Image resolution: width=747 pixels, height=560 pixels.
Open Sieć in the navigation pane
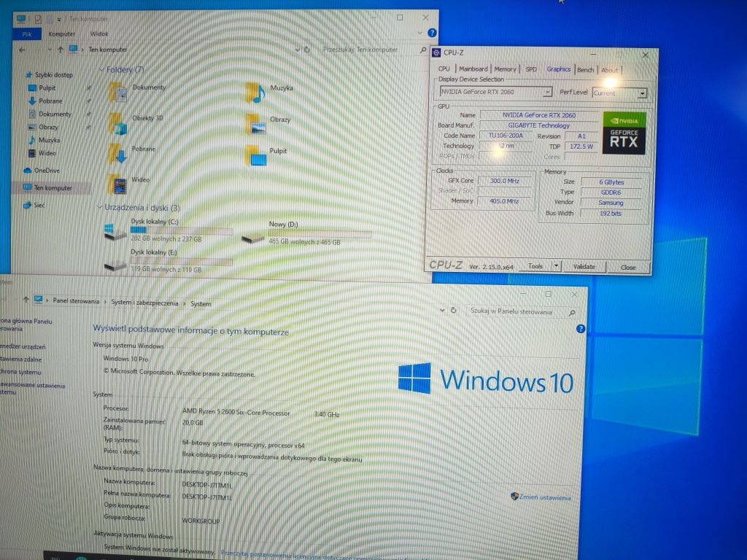coord(34,205)
